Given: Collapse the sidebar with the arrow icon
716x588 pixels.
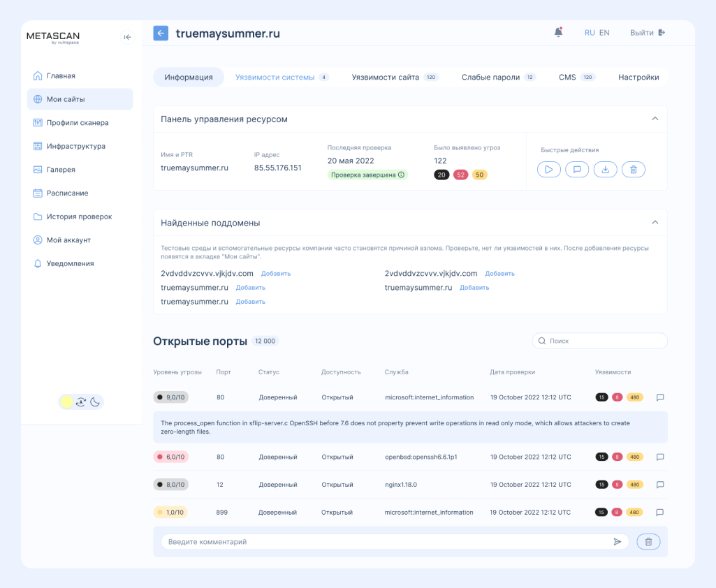Looking at the screenshot, I should (127, 37).
